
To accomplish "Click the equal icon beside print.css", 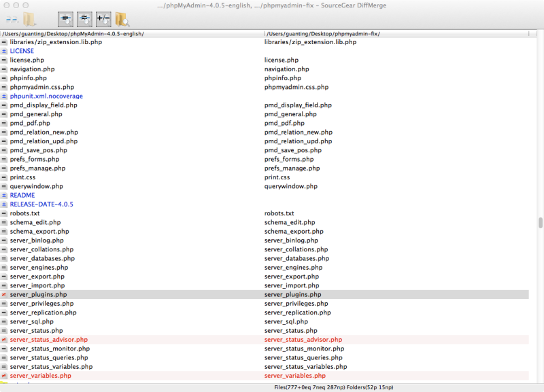I will point(4,177).
